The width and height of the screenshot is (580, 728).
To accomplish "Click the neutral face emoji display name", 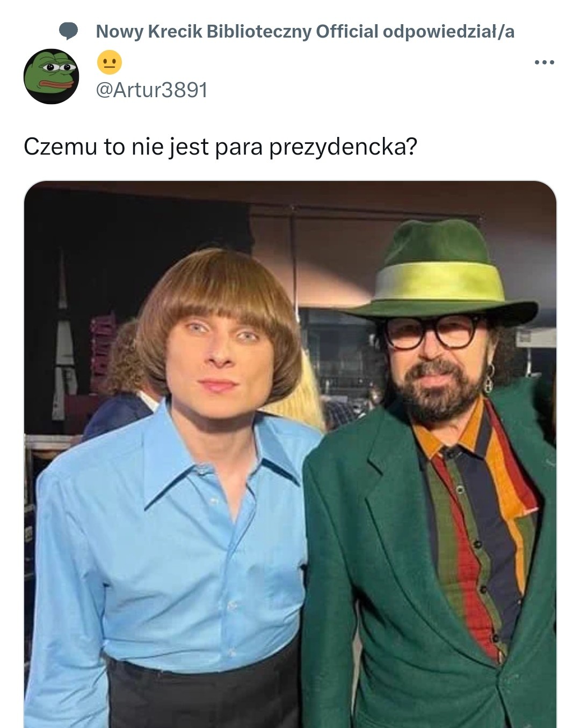I will coord(110,63).
